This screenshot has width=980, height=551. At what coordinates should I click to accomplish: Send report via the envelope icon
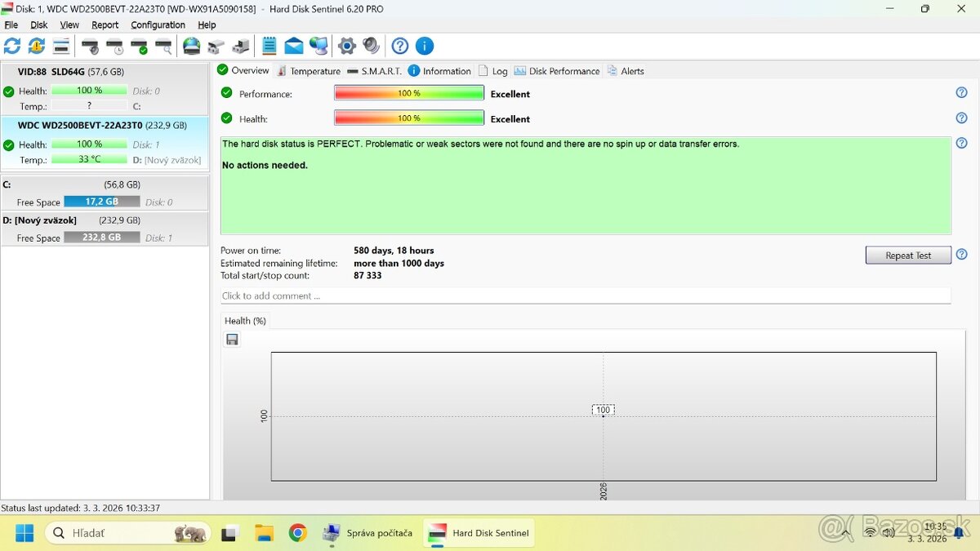[294, 46]
